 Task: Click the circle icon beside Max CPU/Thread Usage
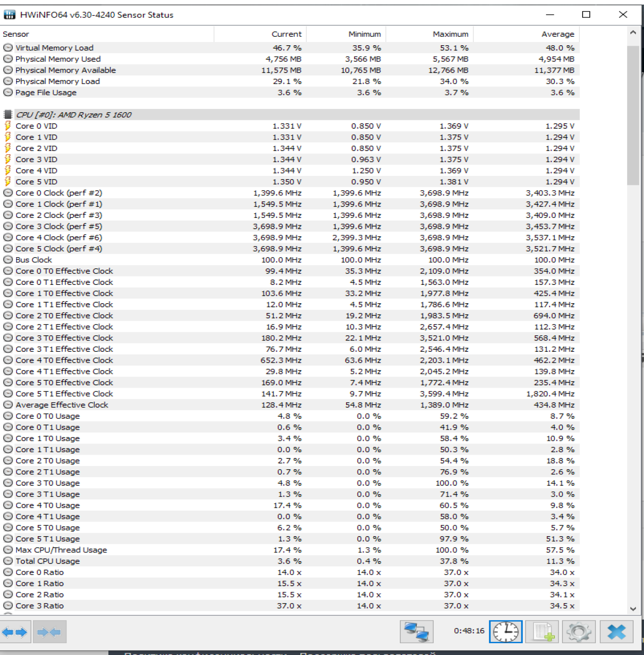coord(8,550)
